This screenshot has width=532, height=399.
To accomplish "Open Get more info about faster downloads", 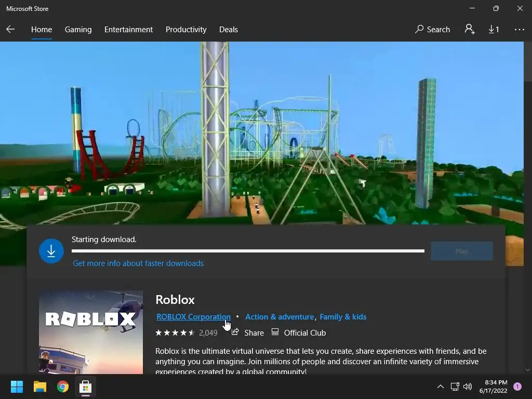I will pos(138,263).
